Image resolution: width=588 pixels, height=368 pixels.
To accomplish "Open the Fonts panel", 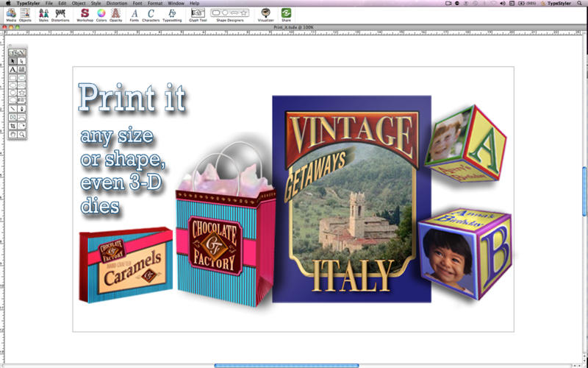I will coord(134,13).
